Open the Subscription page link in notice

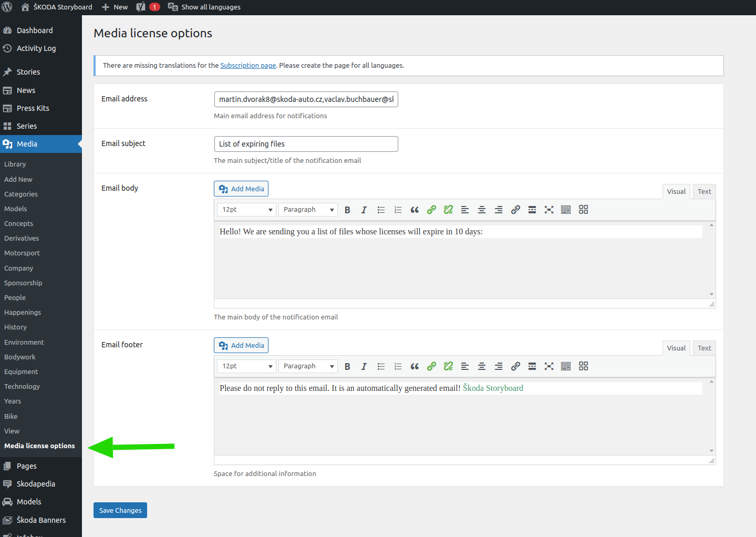tap(248, 66)
